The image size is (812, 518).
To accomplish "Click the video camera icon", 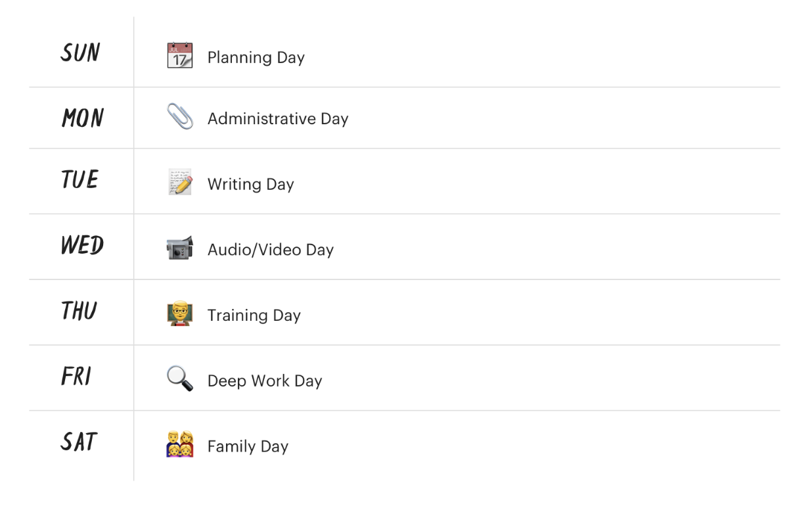I will [180, 248].
